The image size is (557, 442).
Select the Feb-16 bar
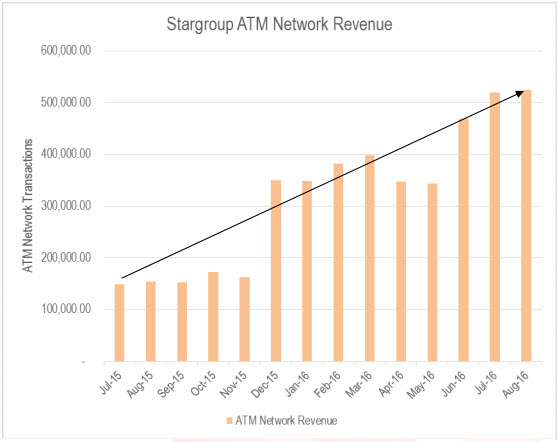[338, 263]
